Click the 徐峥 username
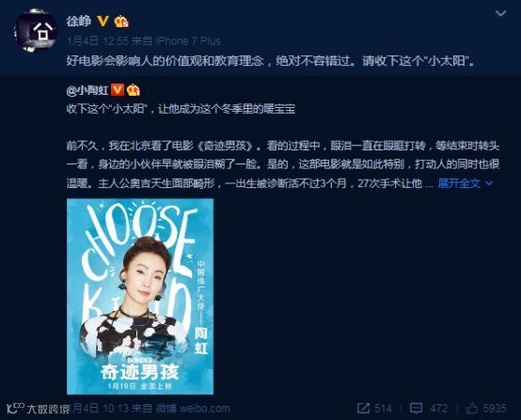 pyautogui.click(x=79, y=22)
